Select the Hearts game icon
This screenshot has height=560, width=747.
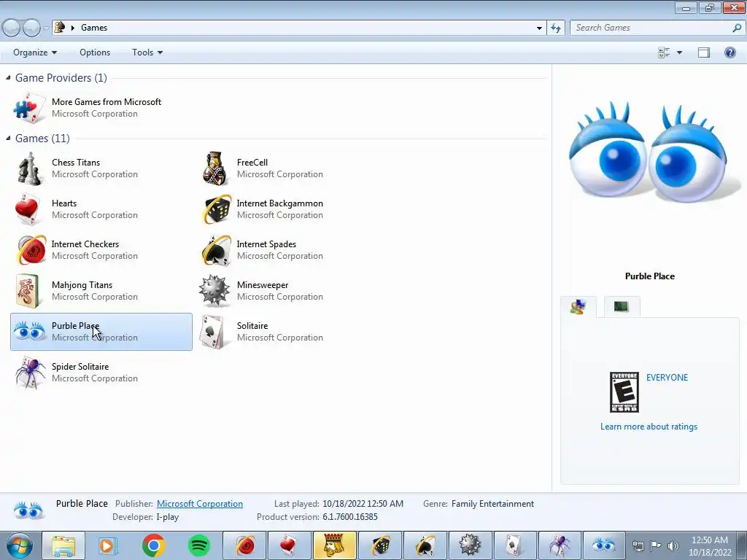[27, 209]
